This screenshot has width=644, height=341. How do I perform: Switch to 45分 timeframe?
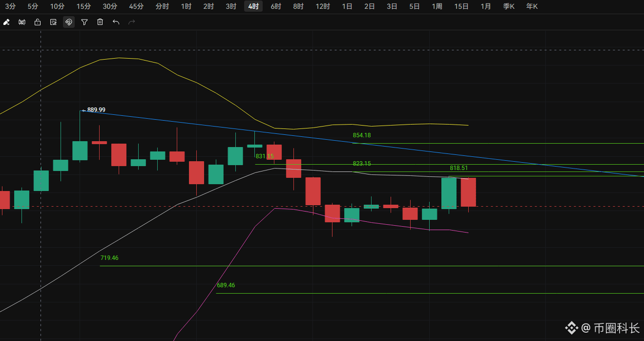point(136,6)
